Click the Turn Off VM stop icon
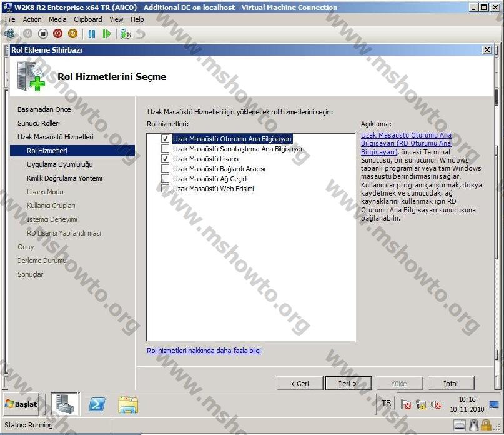 point(42,34)
